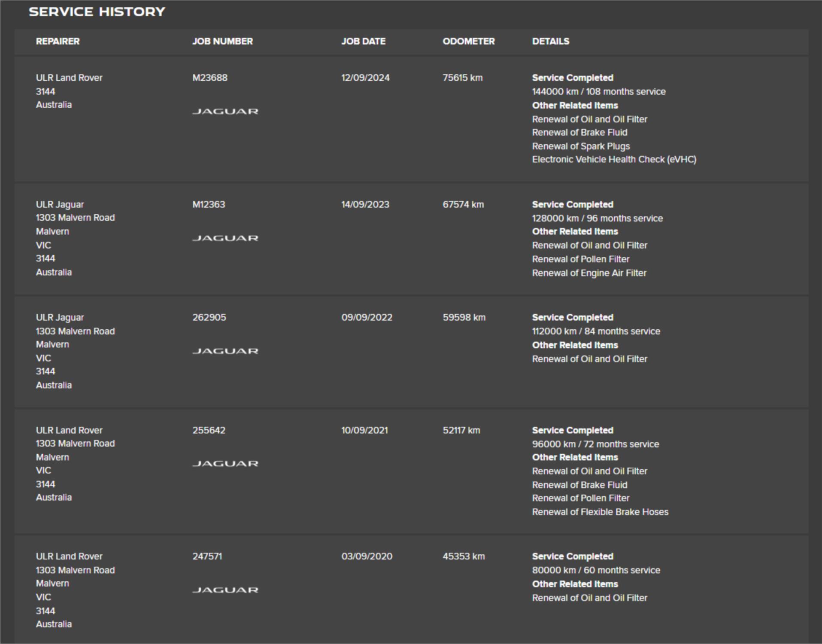
Task: Click Renewal of Flexible Brake Hoses entry
Action: [600, 512]
